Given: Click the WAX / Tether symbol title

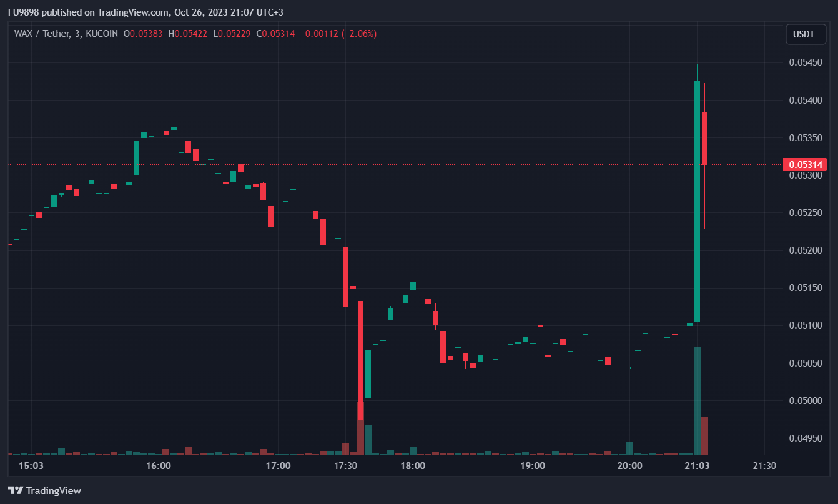Looking at the screenshot, I should 43,34.
